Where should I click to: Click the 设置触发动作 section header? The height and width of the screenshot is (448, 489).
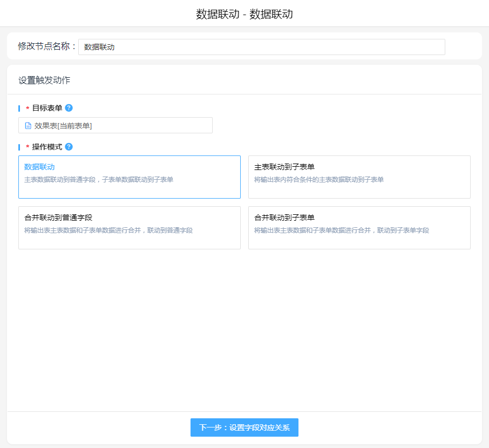click(x=44, y=80)
